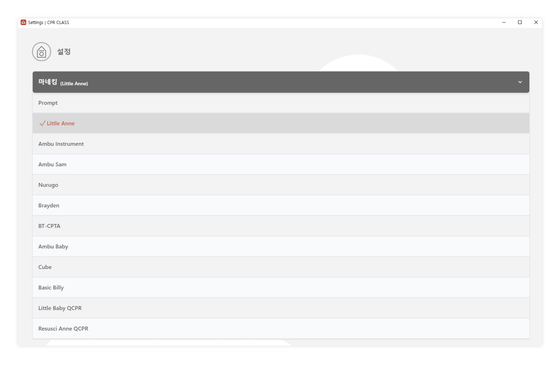Pick the Cube manikin option
This screenshot has height=392, width=560.
click(x=45, y=267)
